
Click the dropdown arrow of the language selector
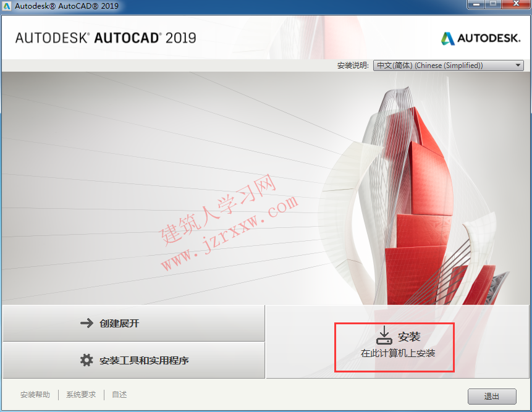pos(518,65)
